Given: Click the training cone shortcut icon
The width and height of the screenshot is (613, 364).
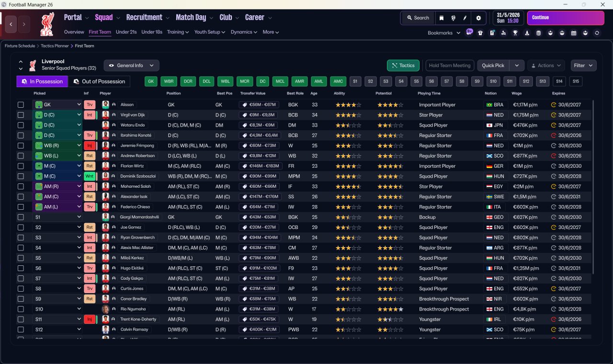Looking at the screenshot, I should click(527, 33).
